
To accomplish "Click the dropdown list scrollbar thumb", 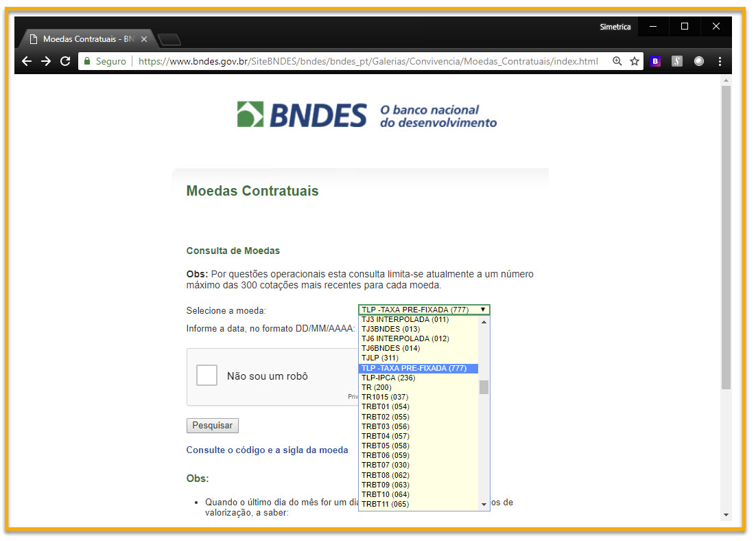I will coord(484,387).
